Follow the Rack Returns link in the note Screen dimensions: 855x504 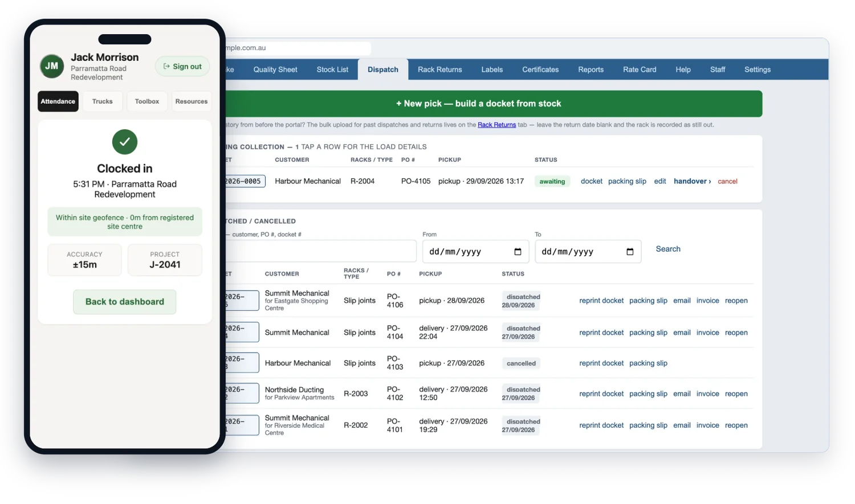click(496, 125)
